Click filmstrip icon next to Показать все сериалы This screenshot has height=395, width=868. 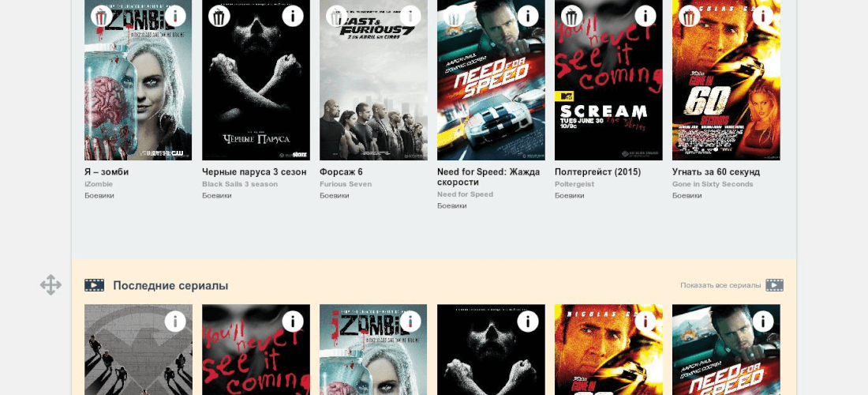(x=774, y=285)
